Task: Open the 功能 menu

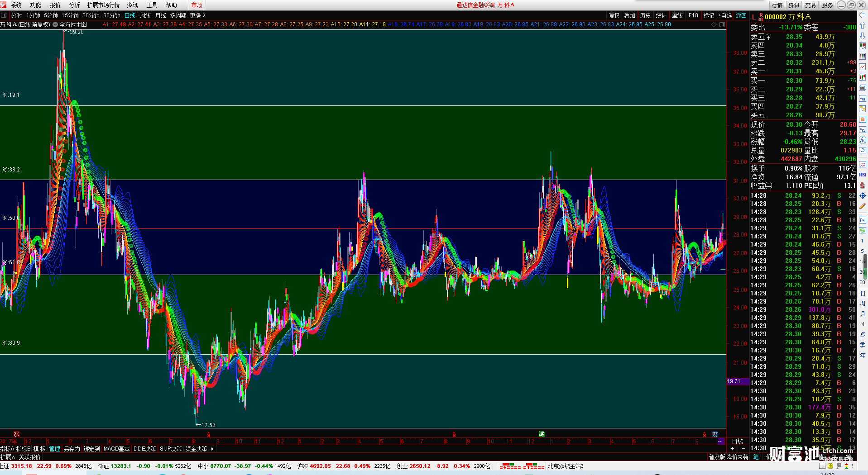Action: tap(36, 5)
